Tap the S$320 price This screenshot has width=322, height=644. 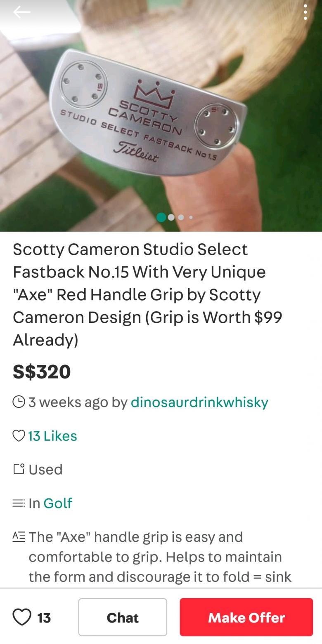click(x=42, y=371)
